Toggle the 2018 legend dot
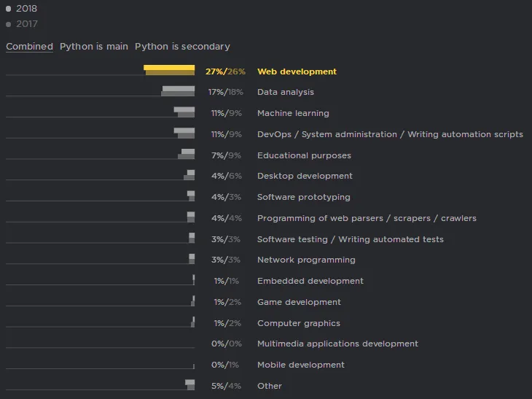The image size is (532, 399). point(9,9)
